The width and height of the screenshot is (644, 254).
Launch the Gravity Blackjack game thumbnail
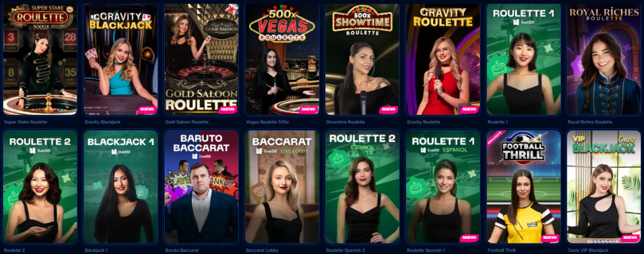[120, 60]
